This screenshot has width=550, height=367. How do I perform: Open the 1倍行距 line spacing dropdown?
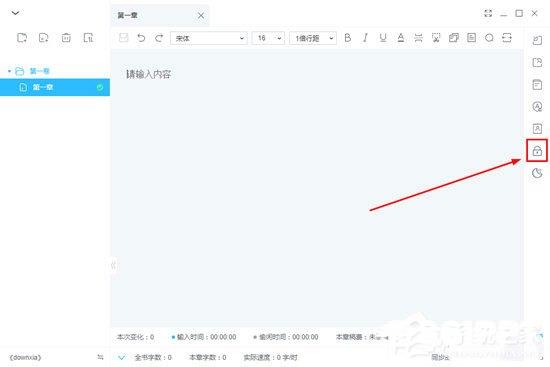pyautogui.click(x=313, y=38)
